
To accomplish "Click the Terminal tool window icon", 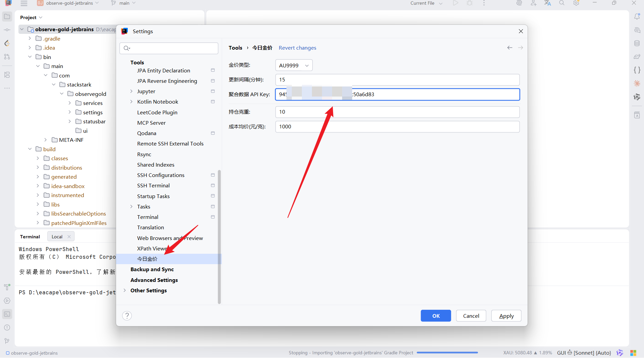I will point(7,314).
